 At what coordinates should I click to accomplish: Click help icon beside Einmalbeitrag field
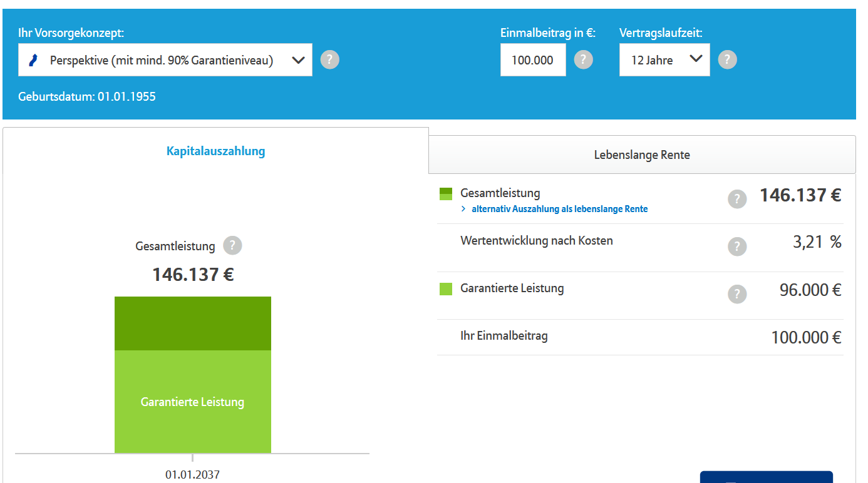pos(583,60)
